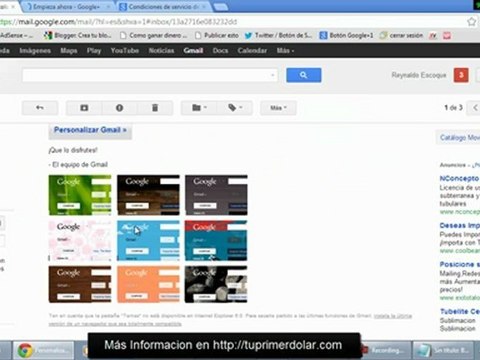Open the cerrar sesión bookmark
The image size is (480, 360).
click(x=402, y=35)
